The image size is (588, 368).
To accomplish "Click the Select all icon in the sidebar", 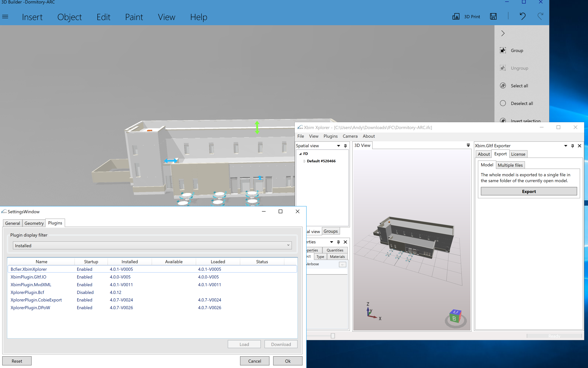I will (503, 85).
